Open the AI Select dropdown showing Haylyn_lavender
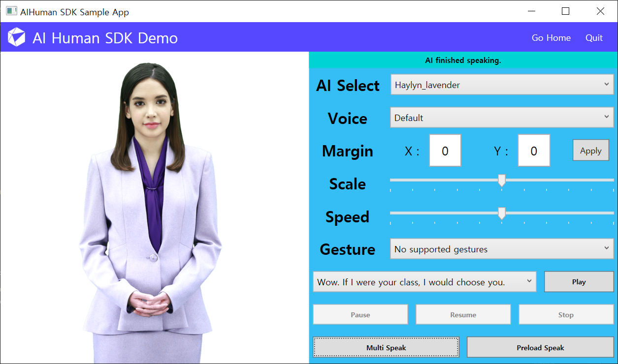Image resolution: width=618 pixels, height=364 pixels. pyautogui.click(x=502, y=85)
